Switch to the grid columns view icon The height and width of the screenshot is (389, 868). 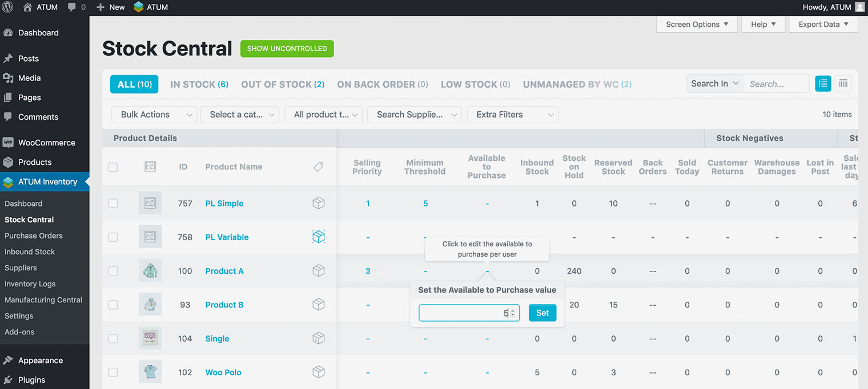click(x=843, y=84)
